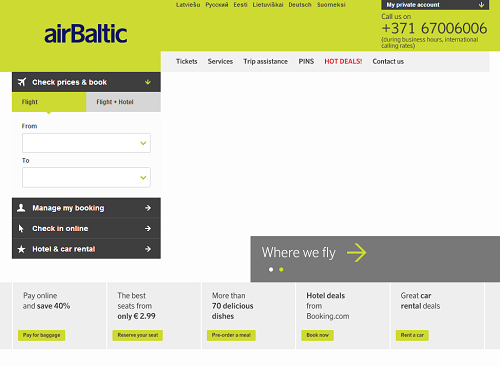500x366 pixels.
Task: Click the Pay for baggage button
Action: (x=41, y=335)
